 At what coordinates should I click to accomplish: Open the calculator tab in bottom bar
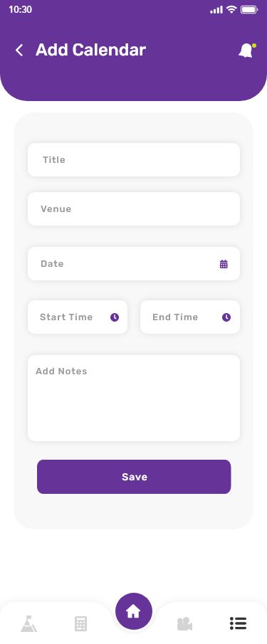pos(80,623)
